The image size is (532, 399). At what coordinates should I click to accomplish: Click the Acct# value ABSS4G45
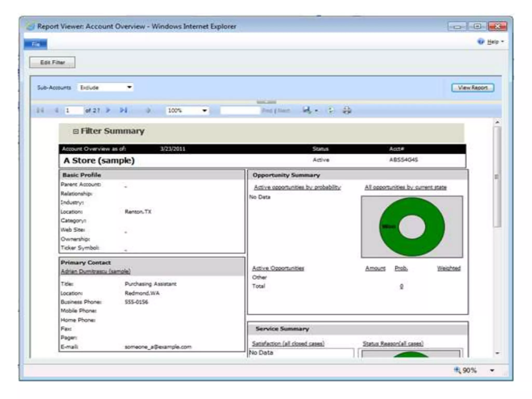403,160
